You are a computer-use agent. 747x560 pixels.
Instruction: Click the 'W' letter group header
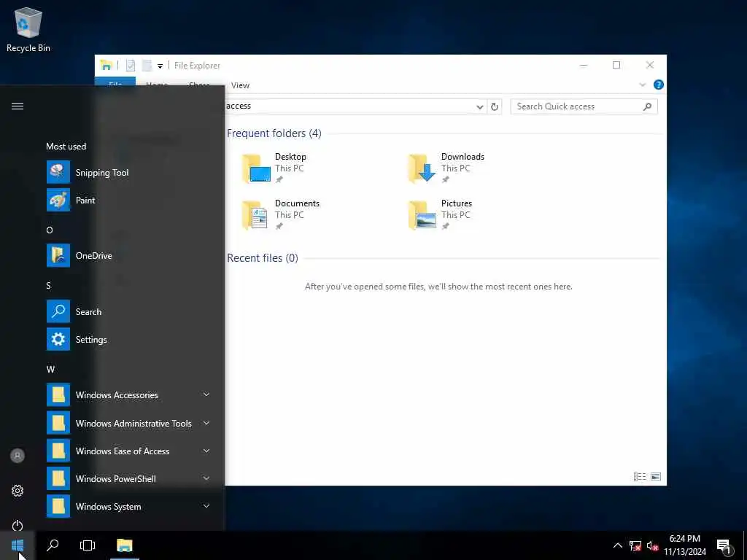click(50, 370)
